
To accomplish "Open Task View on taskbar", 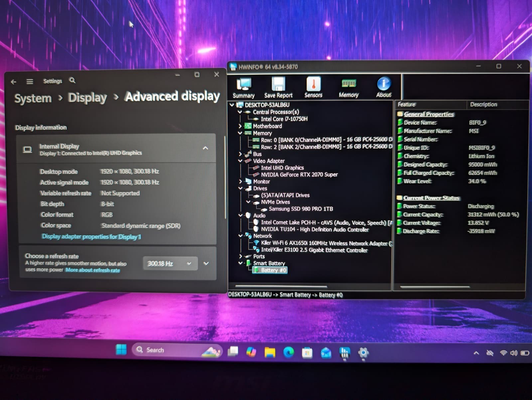I will [233, 351].
